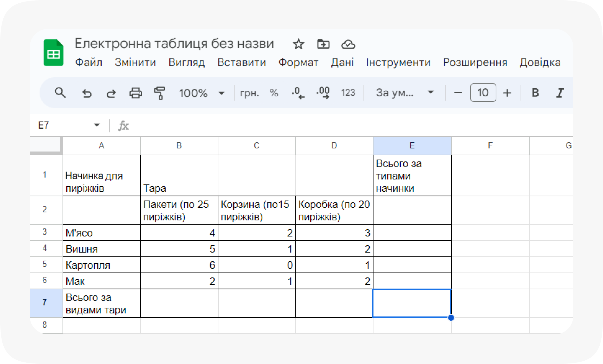Select column A header

click(101, 145)
